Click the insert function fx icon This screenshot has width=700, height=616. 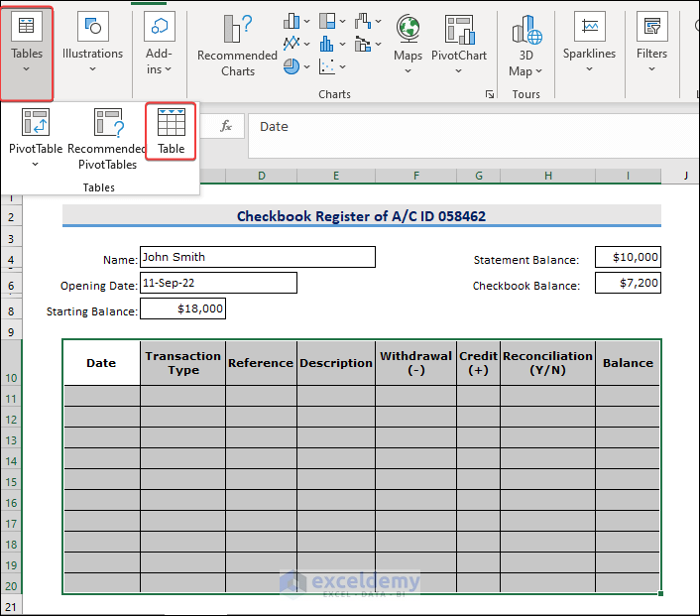226,126
